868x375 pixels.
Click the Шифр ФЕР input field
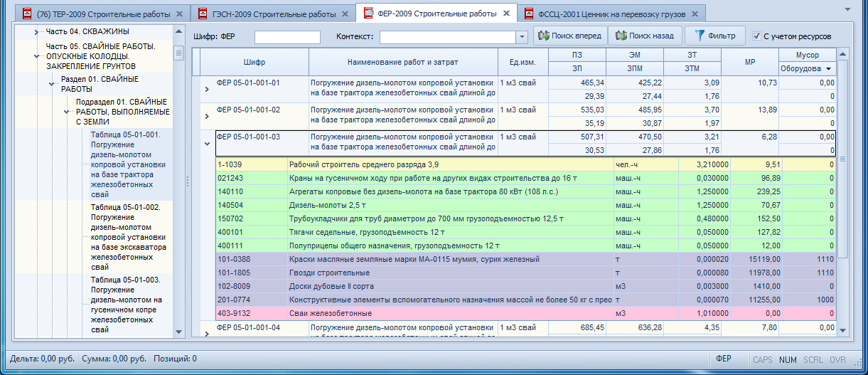pos(287,36)
